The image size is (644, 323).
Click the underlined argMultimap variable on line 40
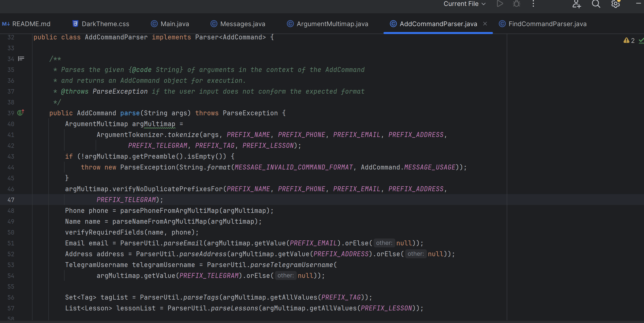tap(154, 124)
